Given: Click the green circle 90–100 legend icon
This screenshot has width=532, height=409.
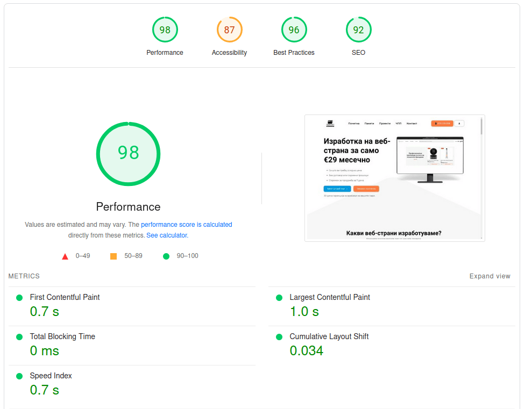Looking at the screenshot, I should click(x=166, y=256).
